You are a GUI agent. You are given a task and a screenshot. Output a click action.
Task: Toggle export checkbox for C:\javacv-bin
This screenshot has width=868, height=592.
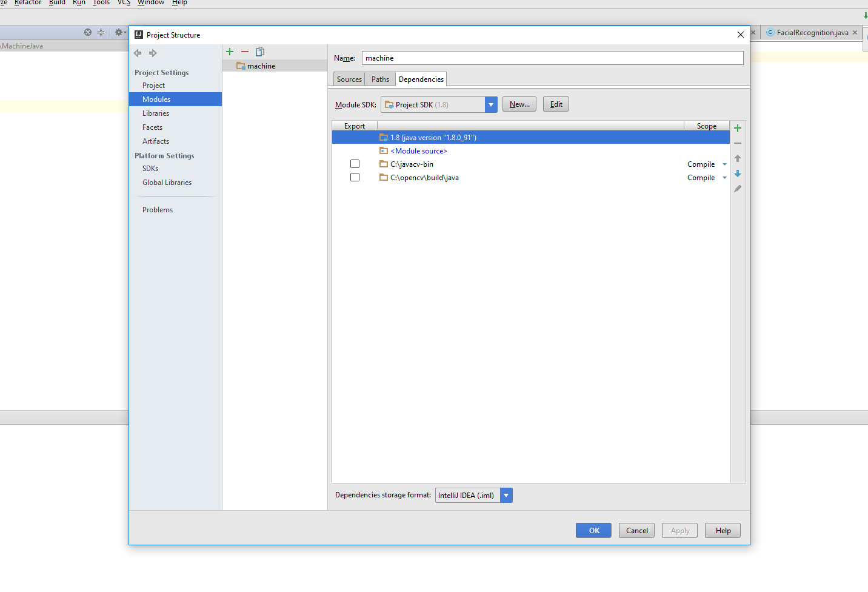[x=355, y=164]
